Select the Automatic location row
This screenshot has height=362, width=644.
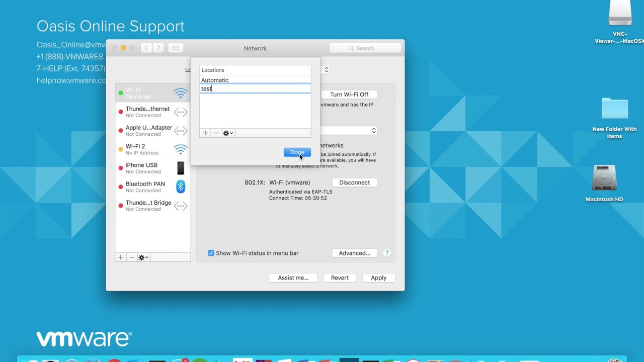(255, 80)
